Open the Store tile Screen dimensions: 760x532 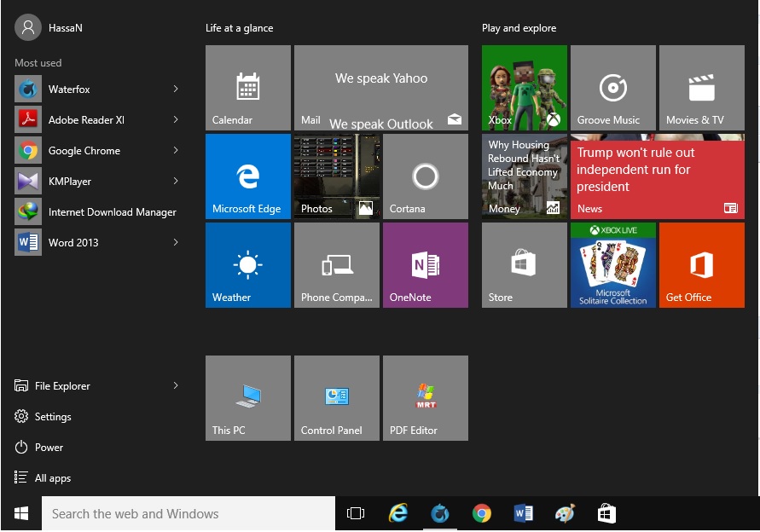point(524,265)
